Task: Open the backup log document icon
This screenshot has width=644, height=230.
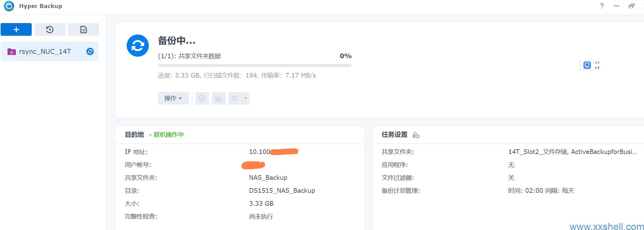Action: 83,30
